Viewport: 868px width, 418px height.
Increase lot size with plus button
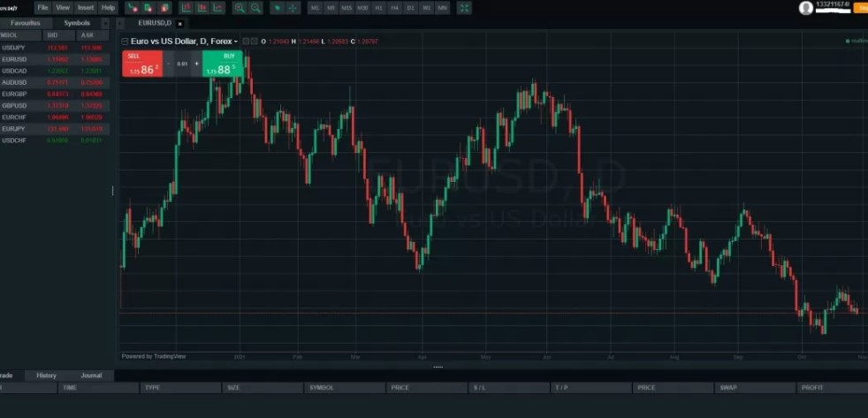pos(196,64)
